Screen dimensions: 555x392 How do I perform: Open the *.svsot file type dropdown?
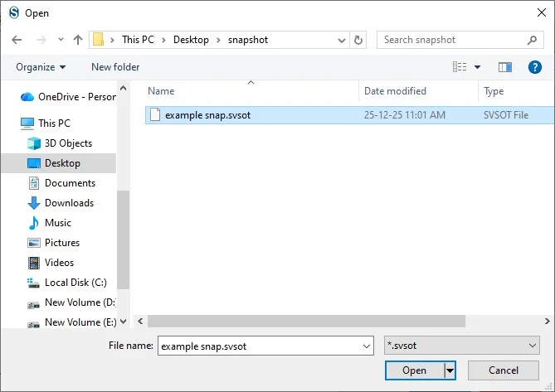pyautogui.click(x=462, y=346)
